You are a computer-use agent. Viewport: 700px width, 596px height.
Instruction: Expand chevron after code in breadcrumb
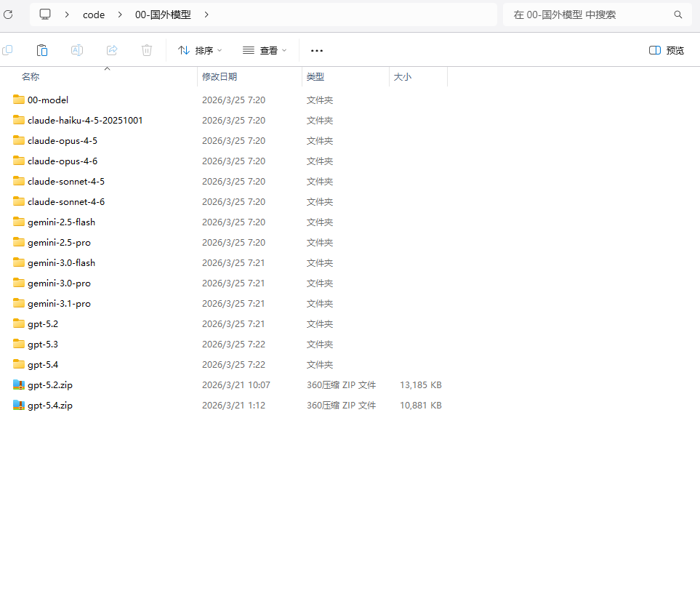point(120,15)
